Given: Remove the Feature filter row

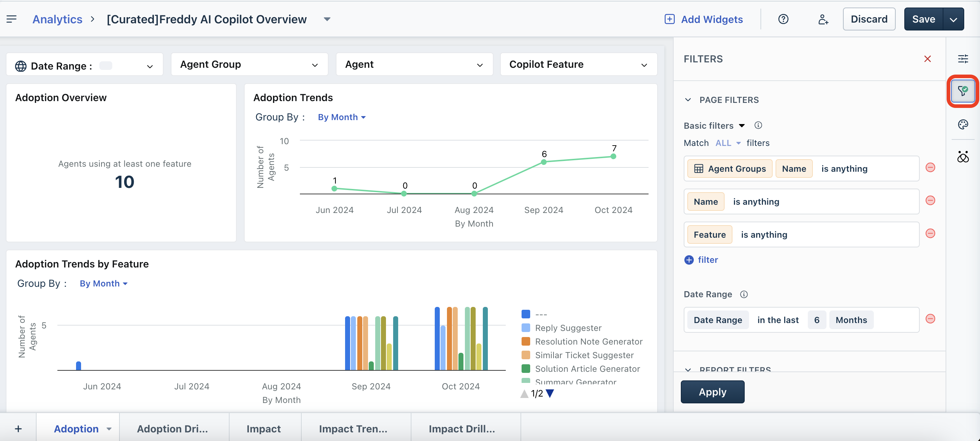Looking at the screenshot, I should [x=930, y=233].
